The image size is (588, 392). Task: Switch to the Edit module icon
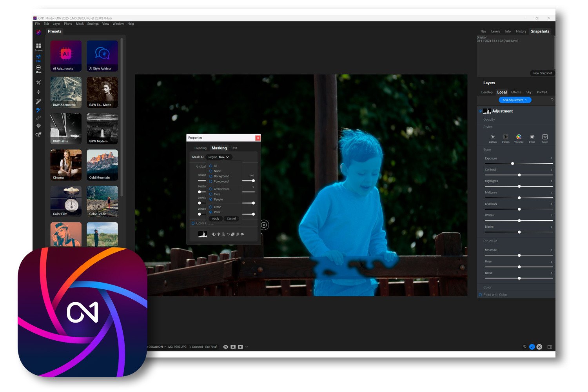tap(38, 58)
